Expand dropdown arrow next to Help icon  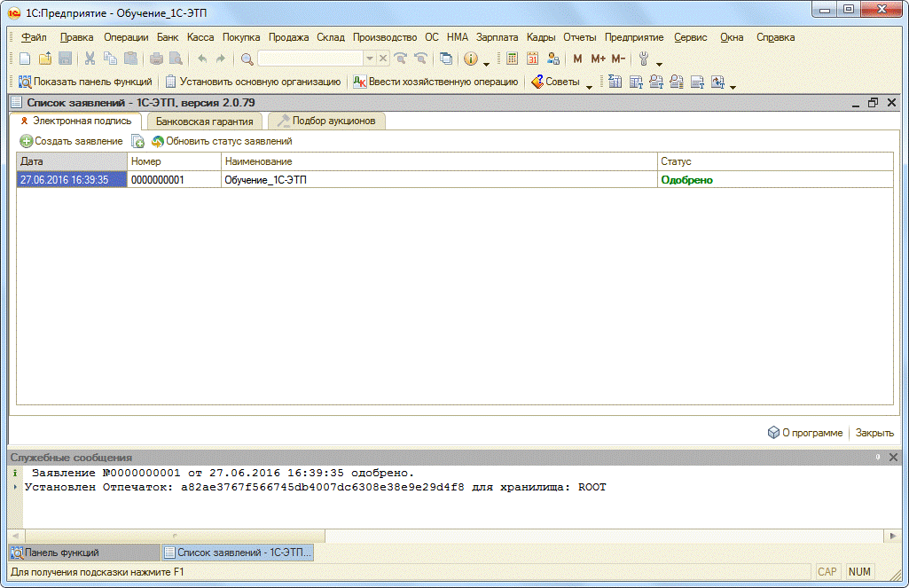coord(486,63)
